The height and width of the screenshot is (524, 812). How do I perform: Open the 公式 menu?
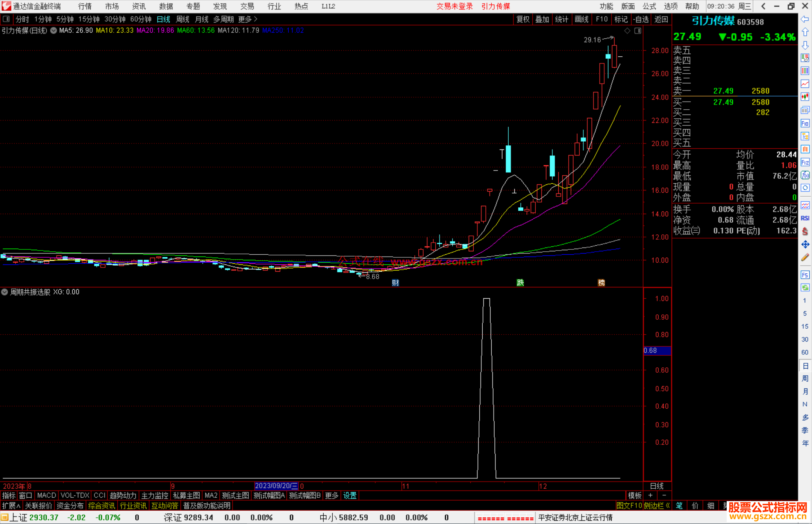coord(649,6)
